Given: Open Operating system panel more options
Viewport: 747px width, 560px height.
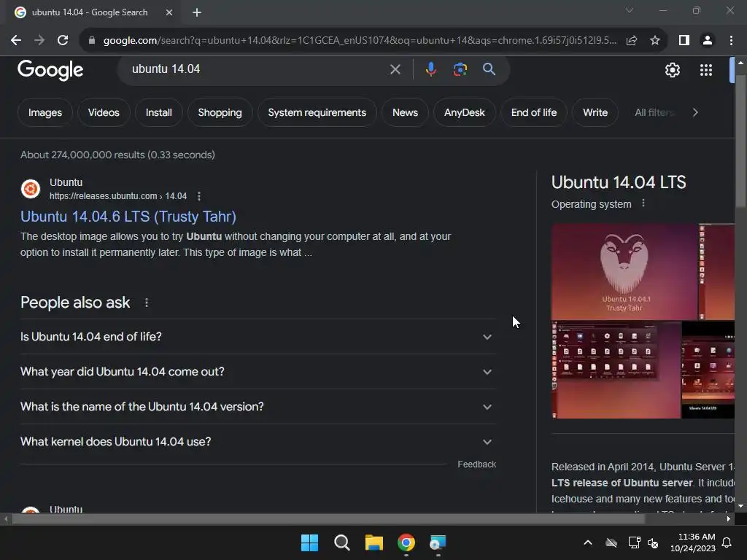Looking at the screenshot, I should coord(643,203).
